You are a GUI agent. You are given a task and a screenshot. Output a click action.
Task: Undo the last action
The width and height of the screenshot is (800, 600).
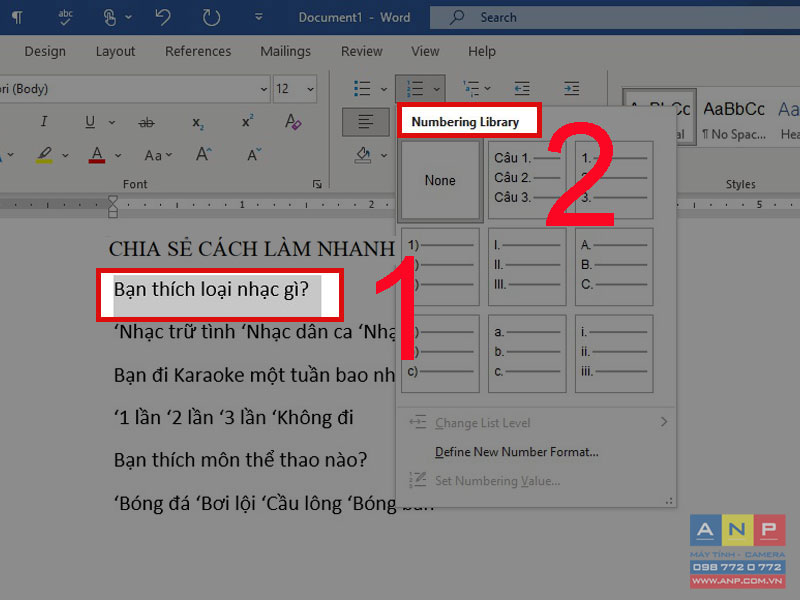(163, 17)
